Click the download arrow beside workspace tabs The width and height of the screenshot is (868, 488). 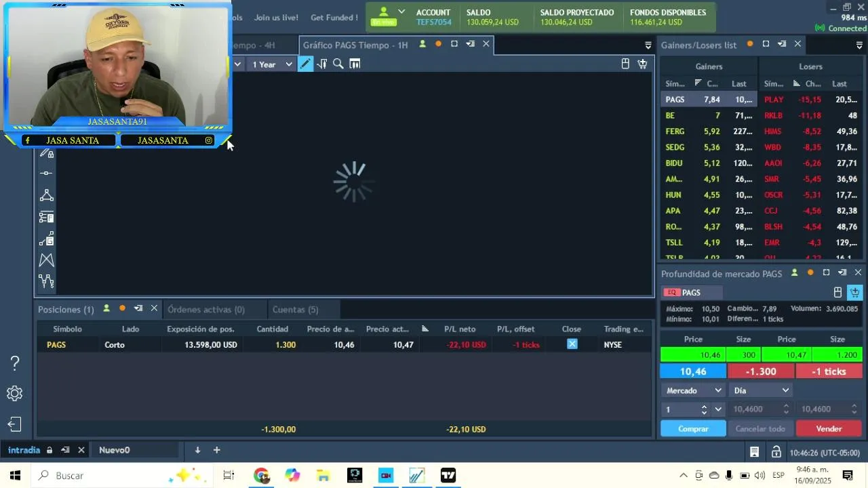pos(197,450)
